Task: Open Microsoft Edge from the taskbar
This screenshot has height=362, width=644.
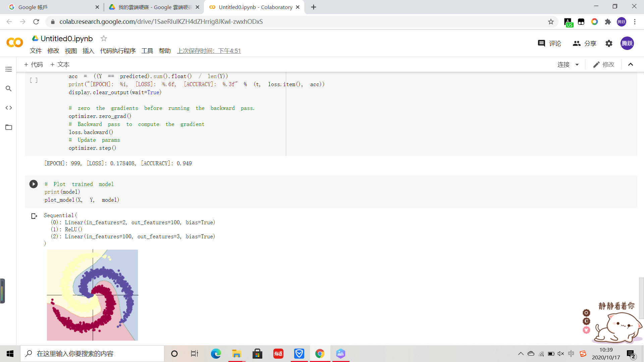Action: [x=216, y=354]
